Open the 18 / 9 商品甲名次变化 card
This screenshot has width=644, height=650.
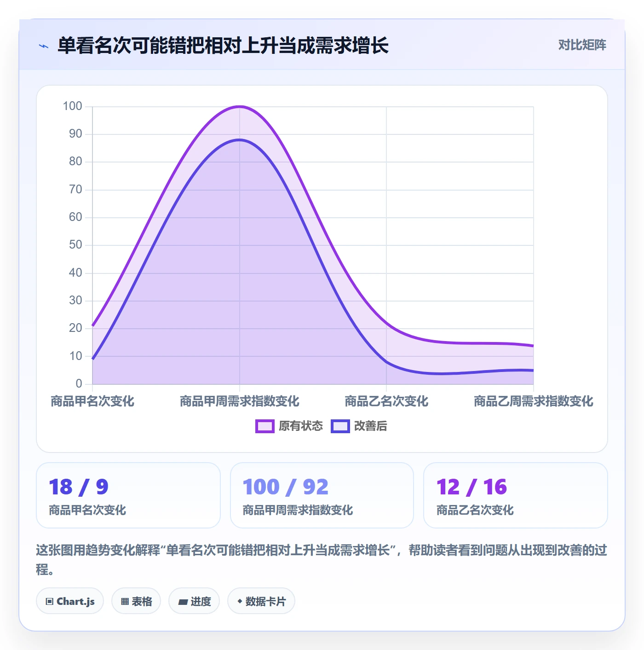(x=128, y=495)
